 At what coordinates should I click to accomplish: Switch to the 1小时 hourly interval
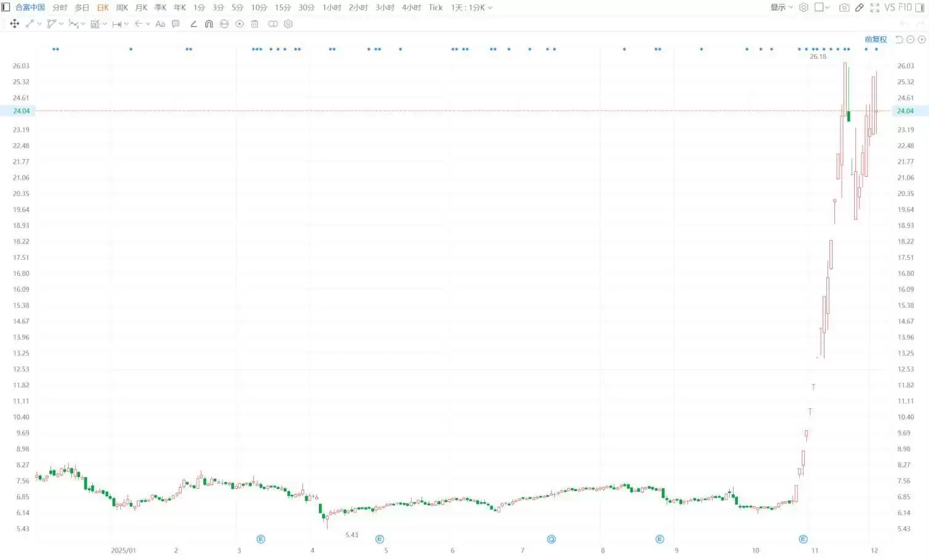[x=332, y=7]
